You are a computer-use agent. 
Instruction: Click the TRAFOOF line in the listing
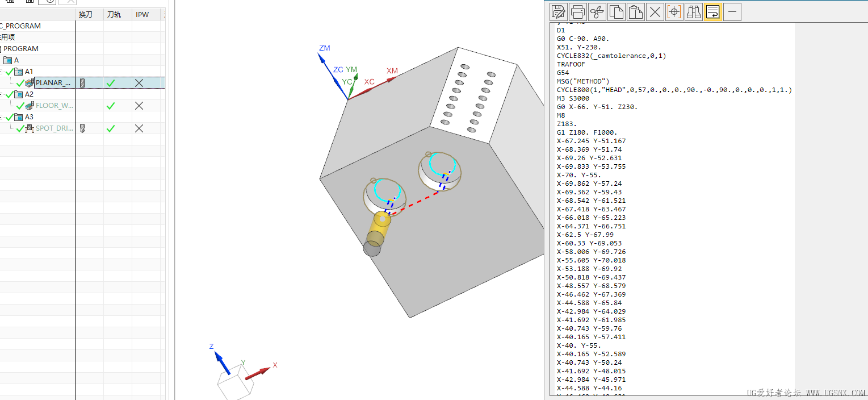tap(571, 64)
